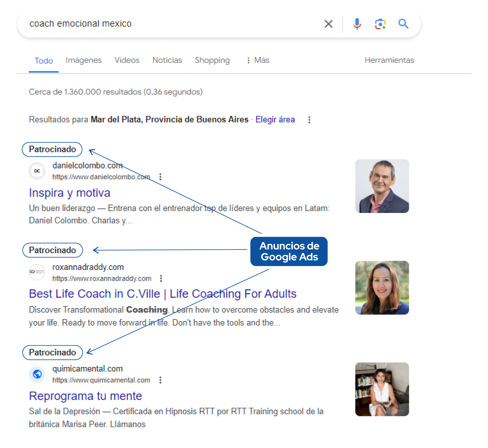Click the quimicamental.com site name
This screenshot has width=488, height=448.
(x=87, y=369)
